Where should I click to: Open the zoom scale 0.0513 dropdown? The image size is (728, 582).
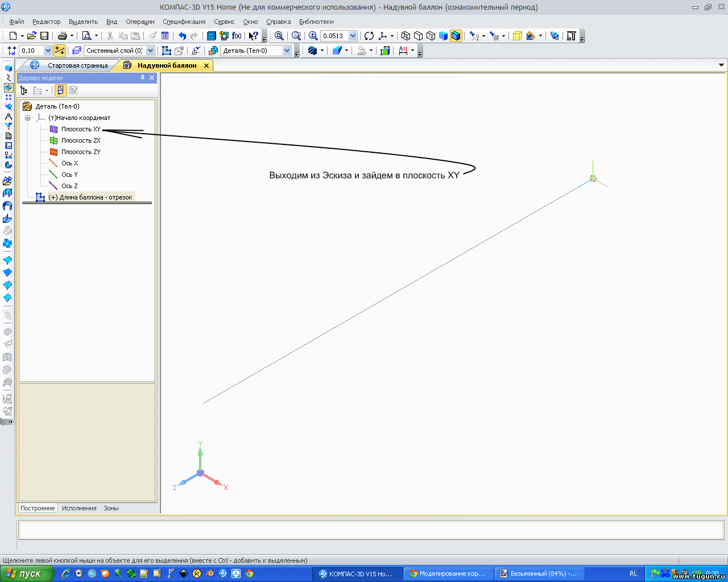(353, 36)
